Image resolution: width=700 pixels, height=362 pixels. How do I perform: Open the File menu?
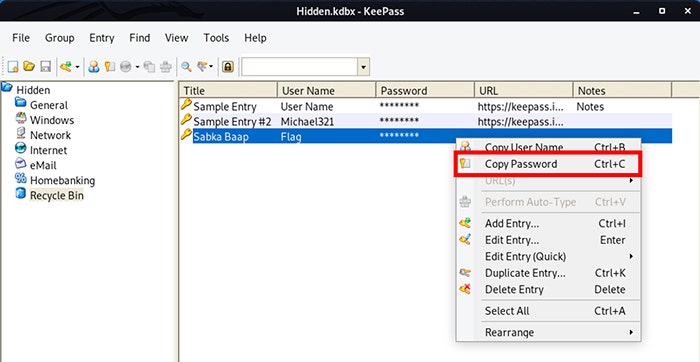[x=21, y=38]
